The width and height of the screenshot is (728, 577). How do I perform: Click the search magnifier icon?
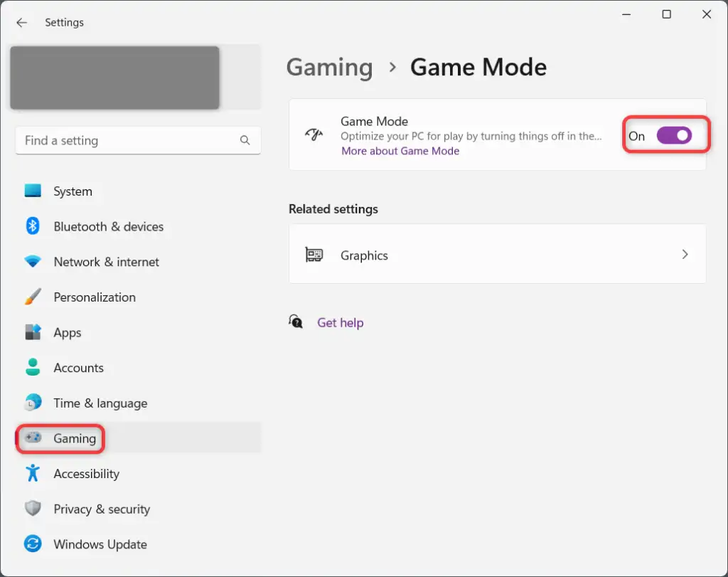tap(245, 141)
